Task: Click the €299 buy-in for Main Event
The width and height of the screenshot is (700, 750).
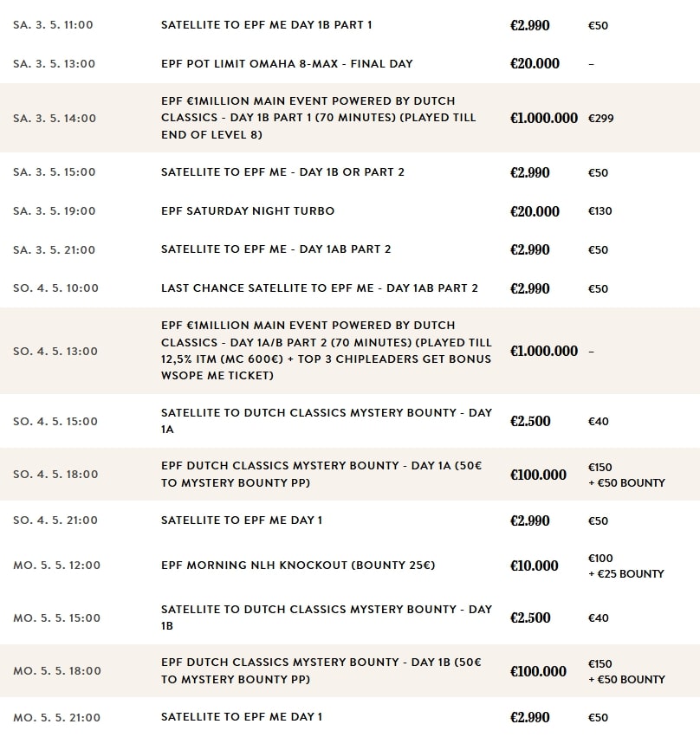Action: click(x=601, y=118)
